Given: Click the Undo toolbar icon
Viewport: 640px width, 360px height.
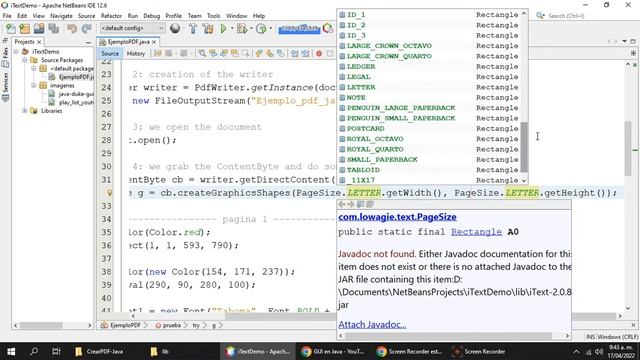Looking at the screenshot, I should point(72,29).
